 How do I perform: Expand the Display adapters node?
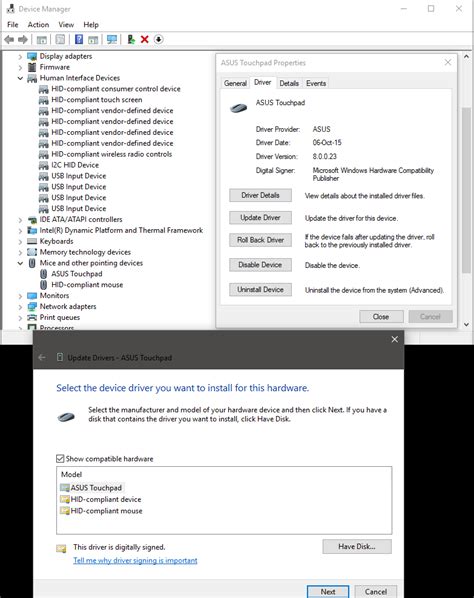click(20, 56)
